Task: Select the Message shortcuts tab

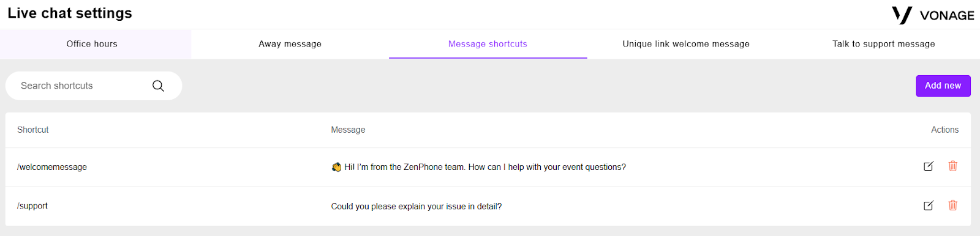Action: (488, 44)
